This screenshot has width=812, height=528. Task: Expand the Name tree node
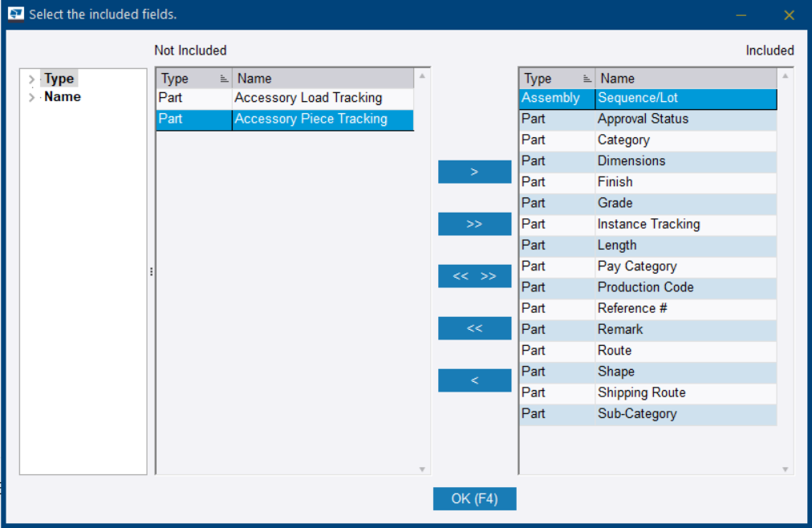click(31, 97)
